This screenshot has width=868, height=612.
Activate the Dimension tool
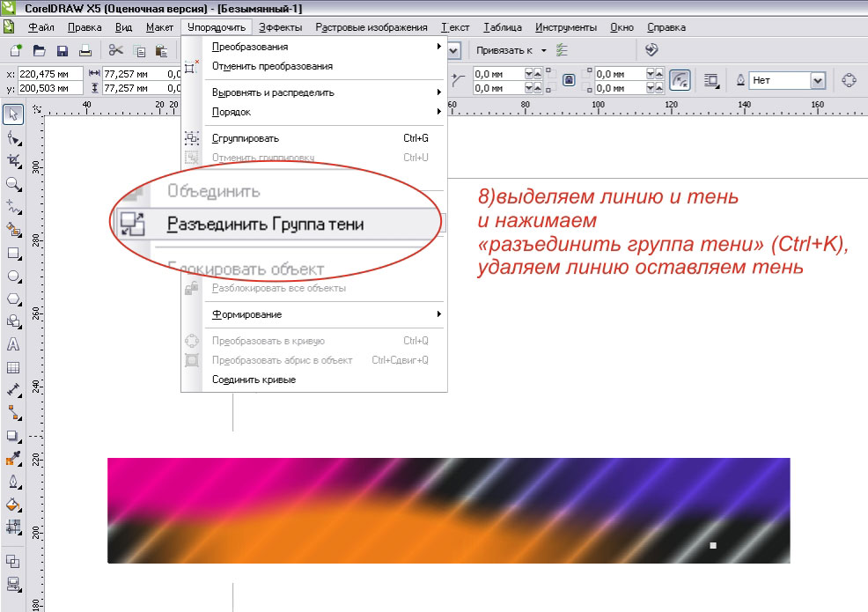(13, 390)
